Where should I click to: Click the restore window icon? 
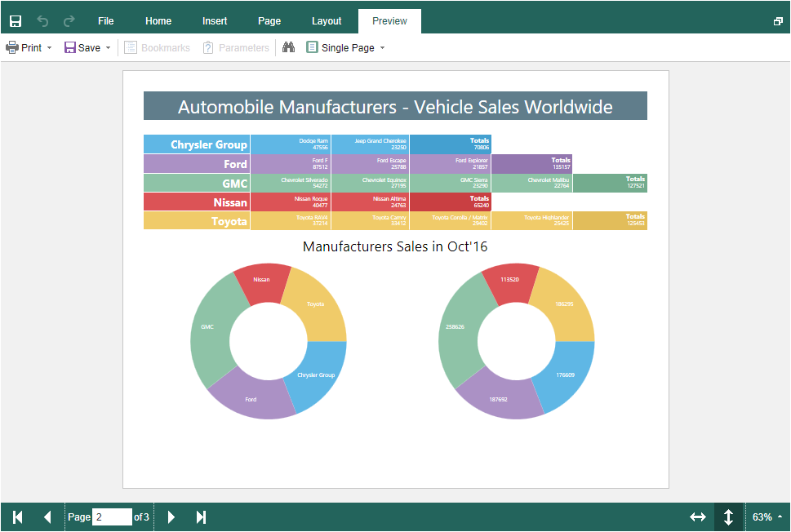pyautogui.click(x=778, y=21)
